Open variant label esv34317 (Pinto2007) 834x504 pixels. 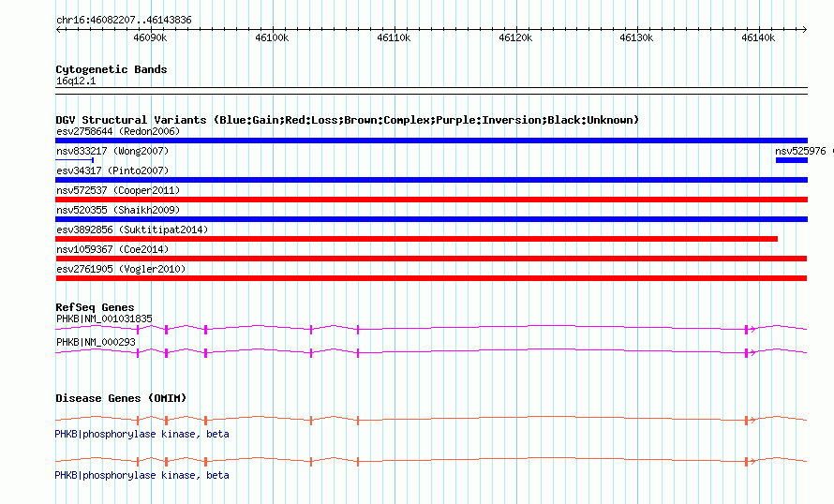112,170
